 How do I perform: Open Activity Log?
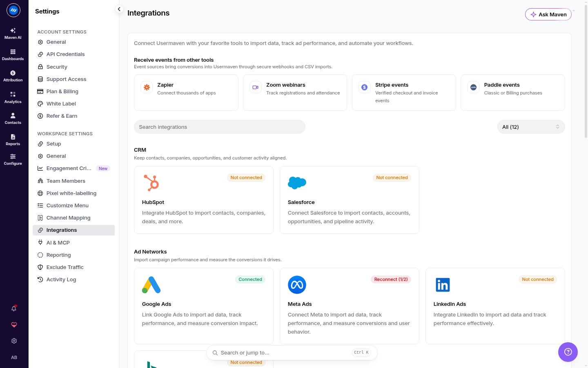click(x=73, y=279)
